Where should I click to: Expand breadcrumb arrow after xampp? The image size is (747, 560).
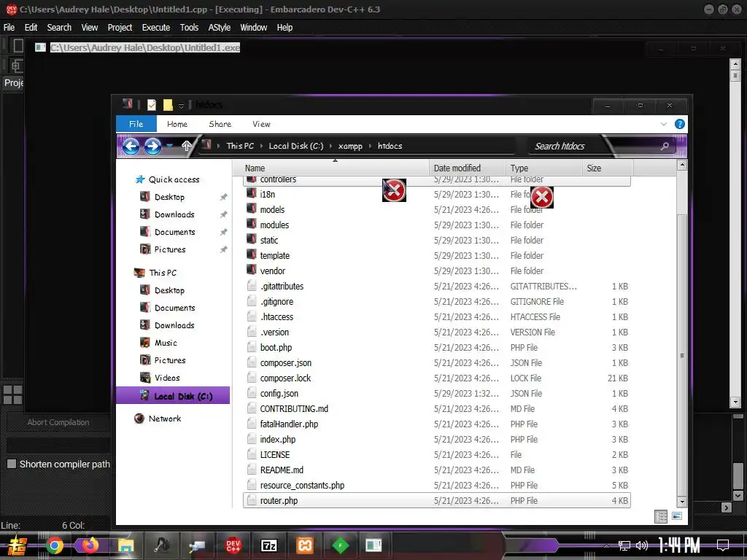370,146
